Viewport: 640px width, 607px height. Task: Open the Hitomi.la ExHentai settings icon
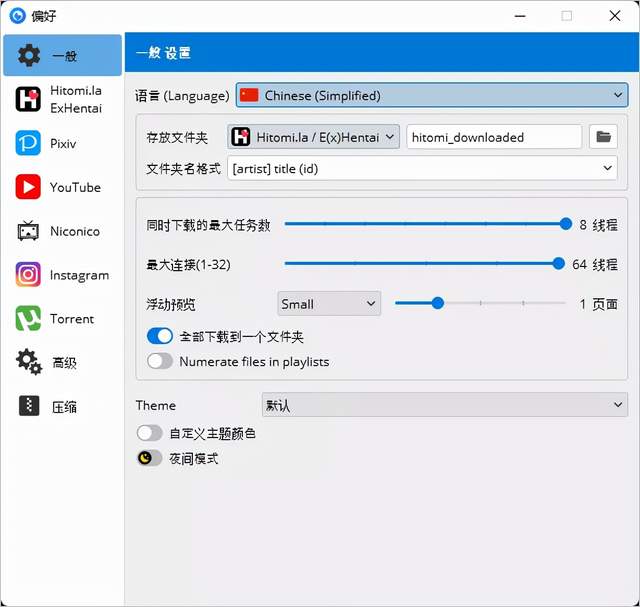pyautogui.click(x=28, y=99)
